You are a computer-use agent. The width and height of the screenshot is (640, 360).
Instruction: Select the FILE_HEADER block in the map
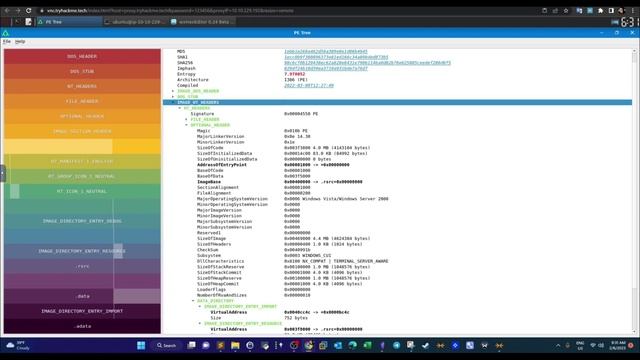coord(82,101)
